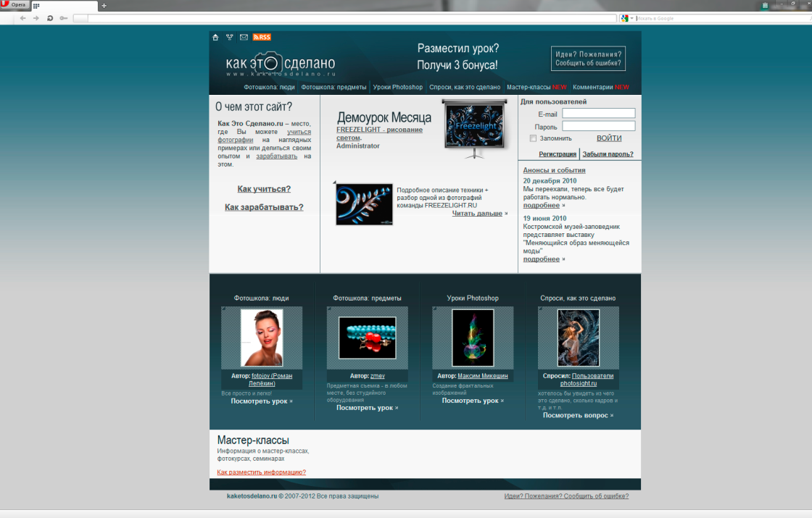Viewport: 812px width, 518px height.
Task: Click the site home icon
Action: [x=215, y=37]
